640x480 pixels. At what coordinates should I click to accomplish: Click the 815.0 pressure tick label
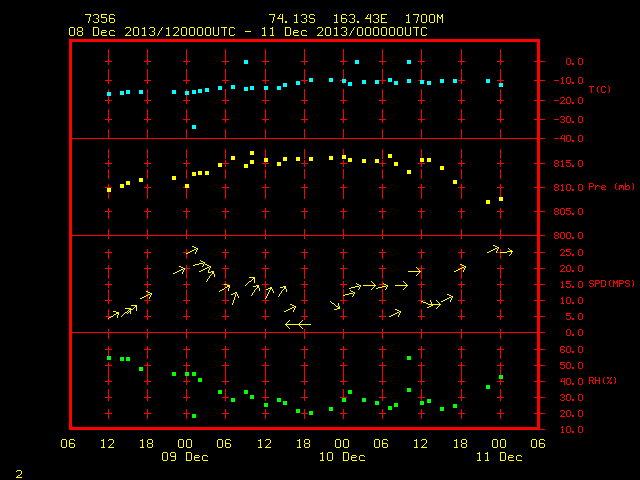[x=569, y=164]
